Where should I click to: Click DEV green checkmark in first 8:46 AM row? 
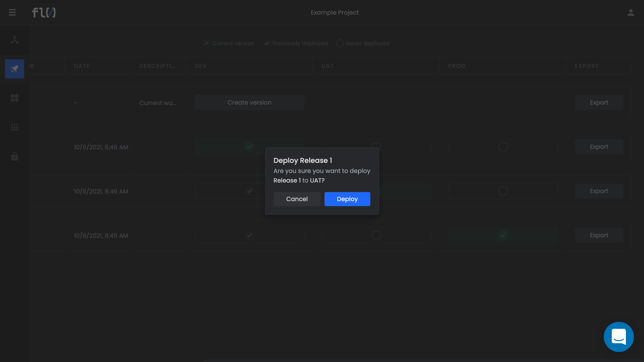249,147
